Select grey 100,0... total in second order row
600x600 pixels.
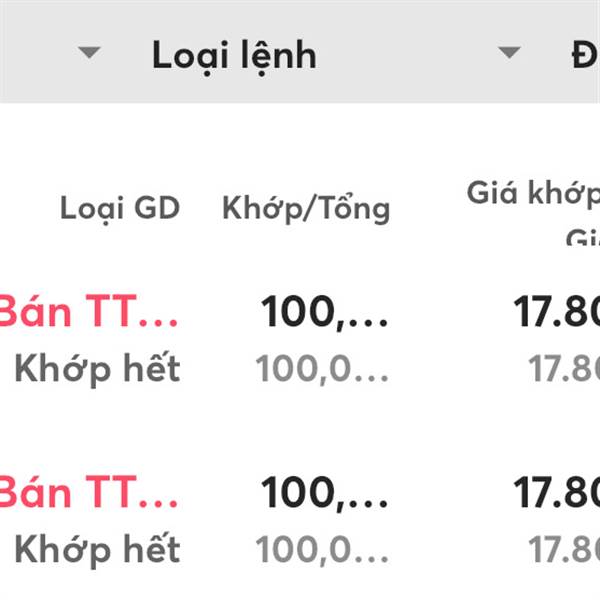click(322, 550)
